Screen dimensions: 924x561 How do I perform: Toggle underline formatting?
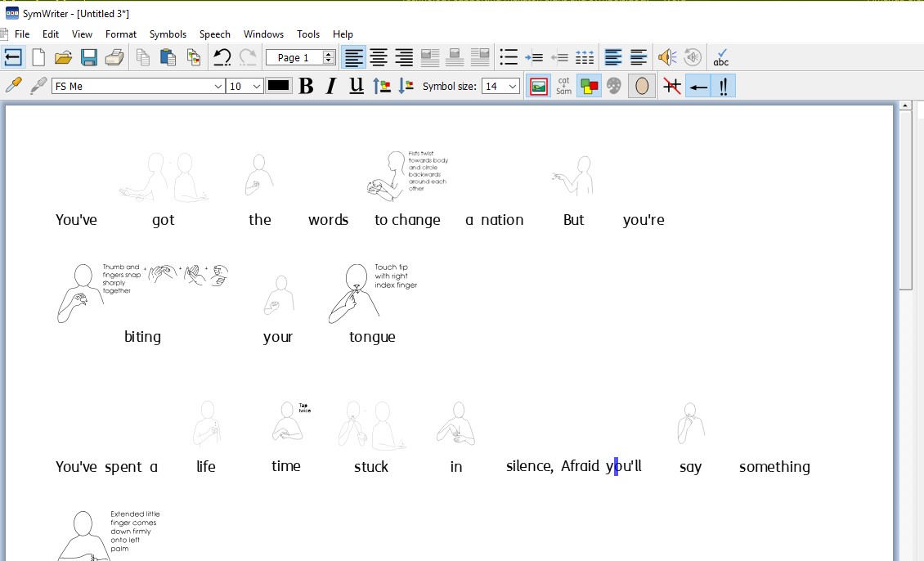(357, 86)
